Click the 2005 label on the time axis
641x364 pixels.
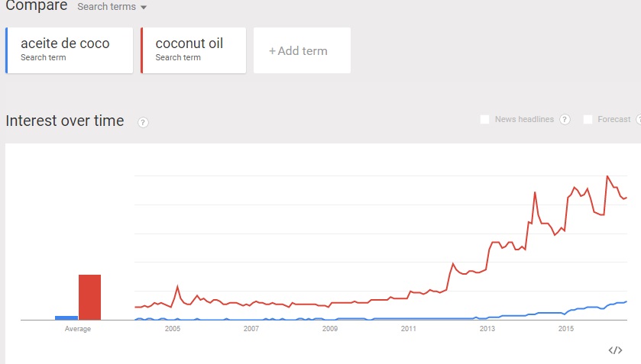(x=173, y=329)
